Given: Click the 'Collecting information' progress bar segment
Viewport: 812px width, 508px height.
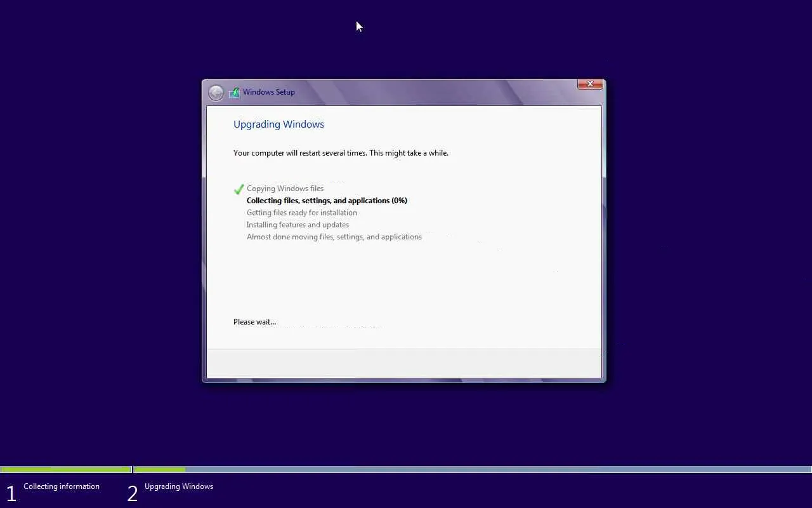Looking at the screenshot, I should [66, 470].
